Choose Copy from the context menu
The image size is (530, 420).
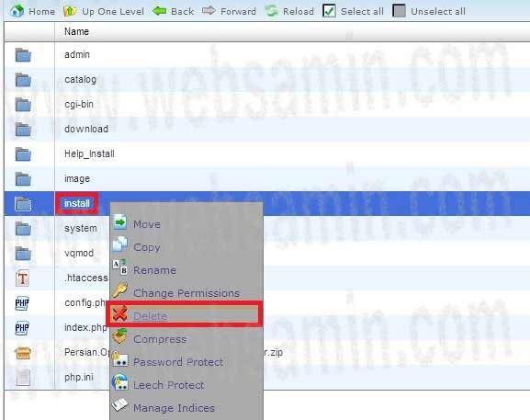[x=146, y=247]
